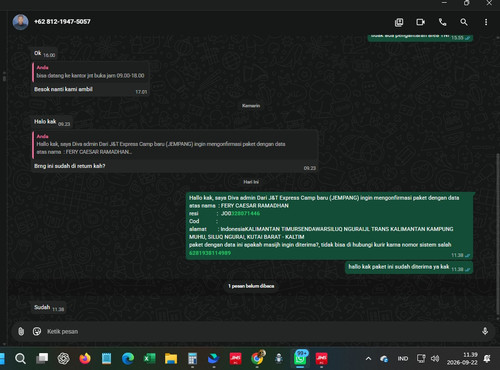The image size is (500, 370).
Task: Open File Explorer from taskbar
Action: [x=171, y=359]
